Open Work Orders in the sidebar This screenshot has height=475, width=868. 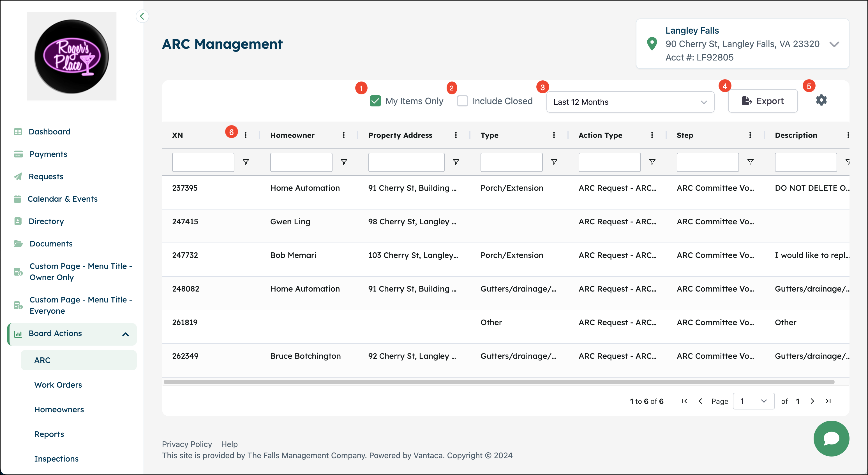tap(58, 385)
